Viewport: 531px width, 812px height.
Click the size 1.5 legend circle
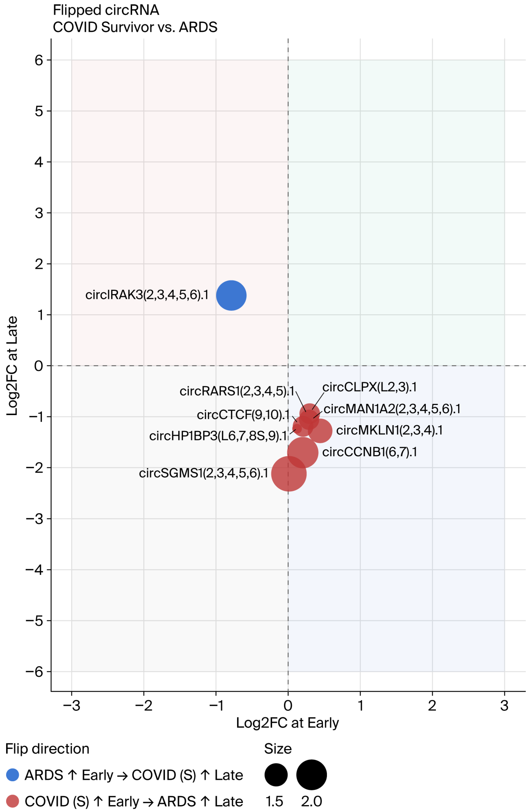[276, 775]
